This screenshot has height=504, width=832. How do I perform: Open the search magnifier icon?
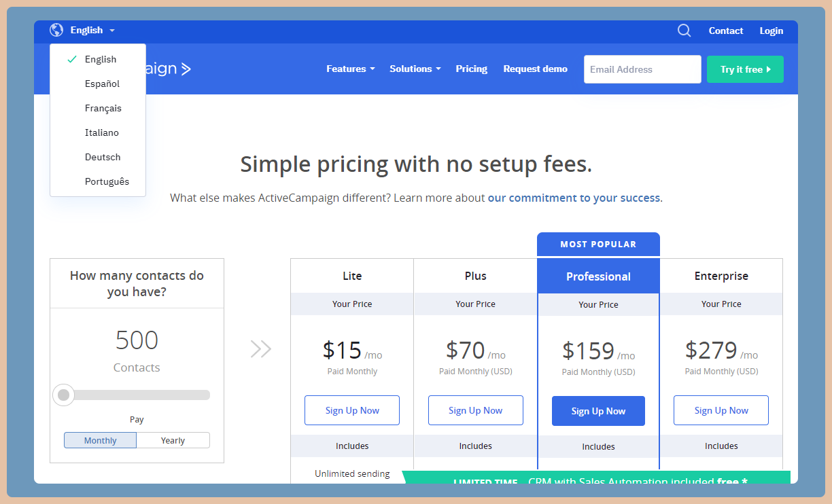pyautogui.click(x=684, y=31)
